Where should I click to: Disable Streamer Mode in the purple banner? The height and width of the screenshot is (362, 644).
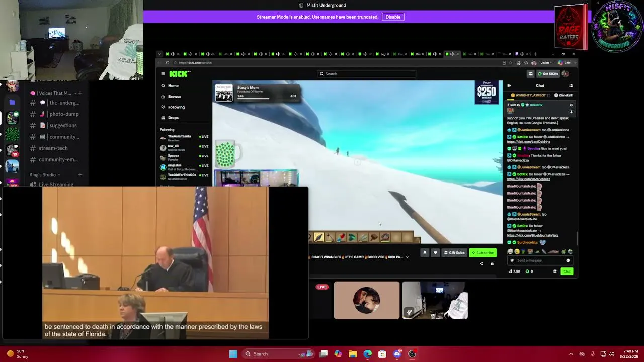[393, 17]
